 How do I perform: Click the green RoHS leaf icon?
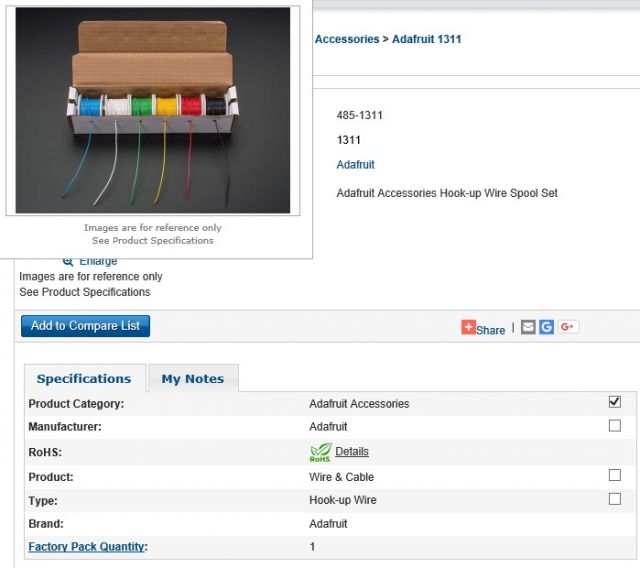pos(320,453)
